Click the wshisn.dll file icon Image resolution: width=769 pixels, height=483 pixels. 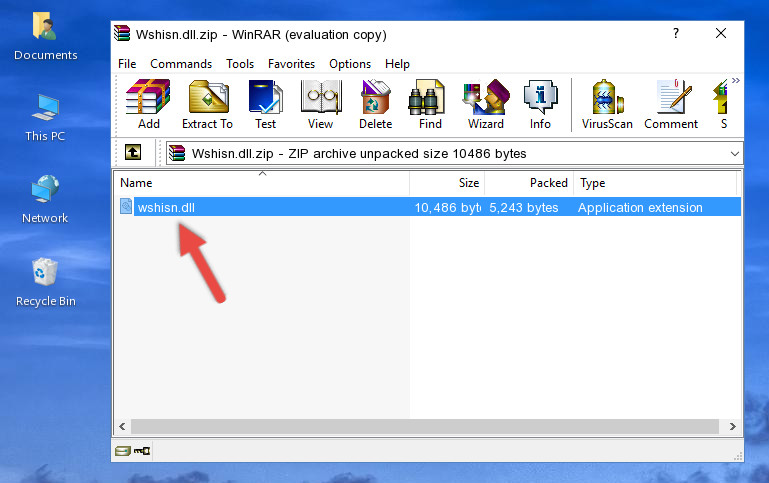pyautogui.click(x=126, y=206)
